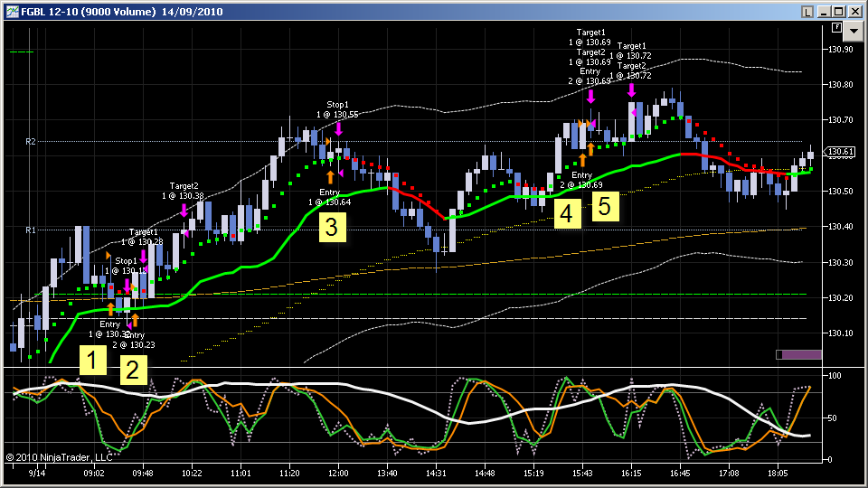Click the R2 pivot level label

(x=31, y=142)
